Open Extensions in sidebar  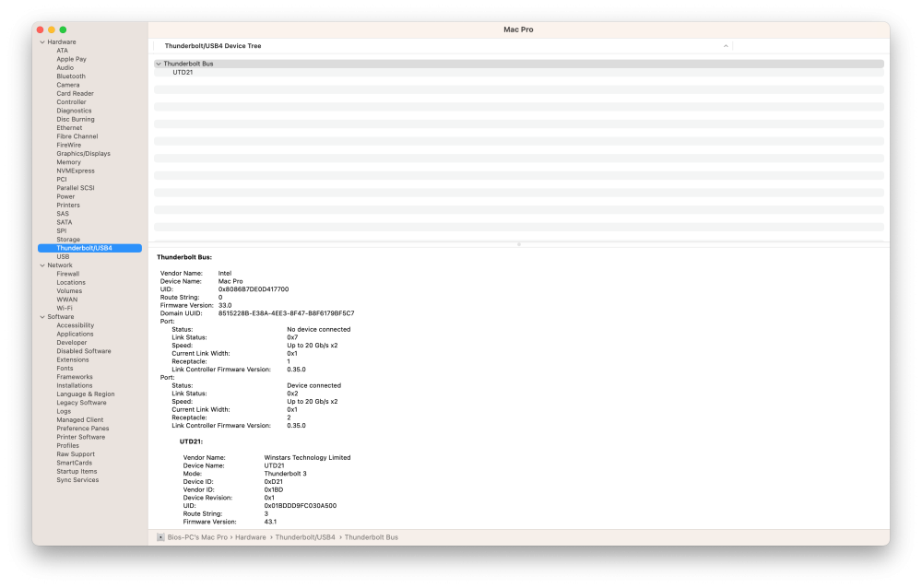click(x=72, y=359)
